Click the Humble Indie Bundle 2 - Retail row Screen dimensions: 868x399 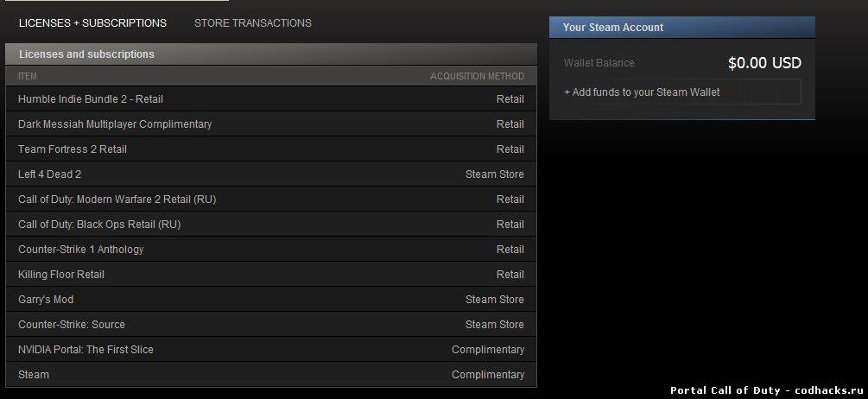click(270, 99)
